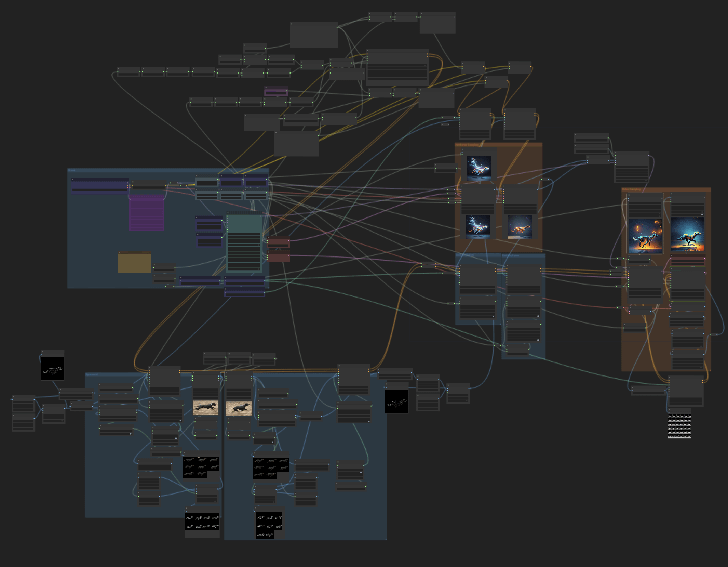Click the collapse dot on the small purple node near the top
Screen dimensions: 728x567
tap(266, 88)
